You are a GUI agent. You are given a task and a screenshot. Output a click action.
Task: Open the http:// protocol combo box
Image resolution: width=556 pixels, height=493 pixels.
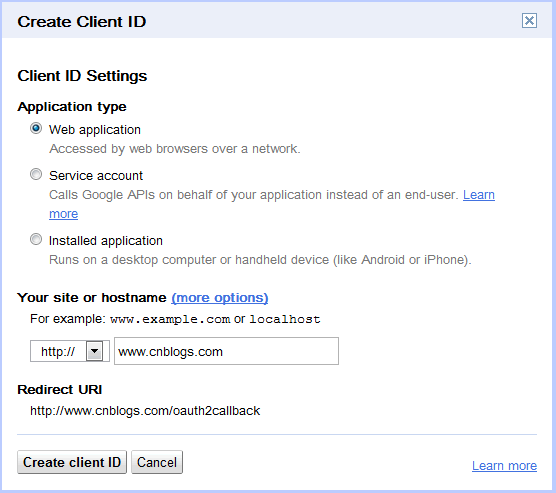(x=70, y=351)
